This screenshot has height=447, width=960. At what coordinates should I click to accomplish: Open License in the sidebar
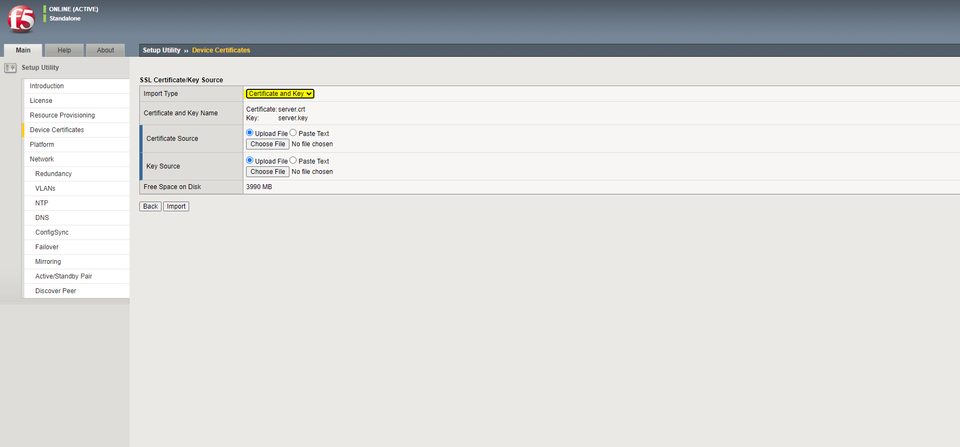click(41, 101)
